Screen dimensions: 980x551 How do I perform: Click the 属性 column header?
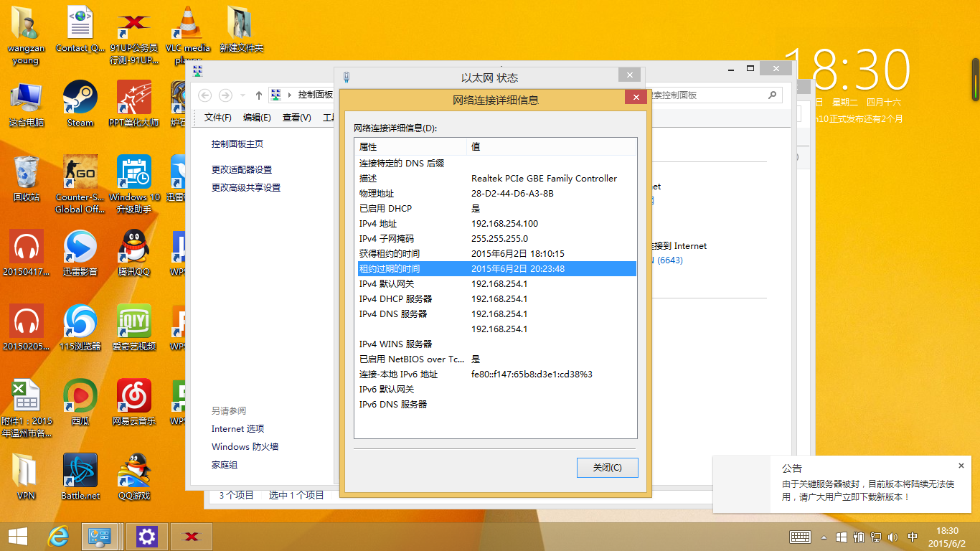click(x=410, y=146)
